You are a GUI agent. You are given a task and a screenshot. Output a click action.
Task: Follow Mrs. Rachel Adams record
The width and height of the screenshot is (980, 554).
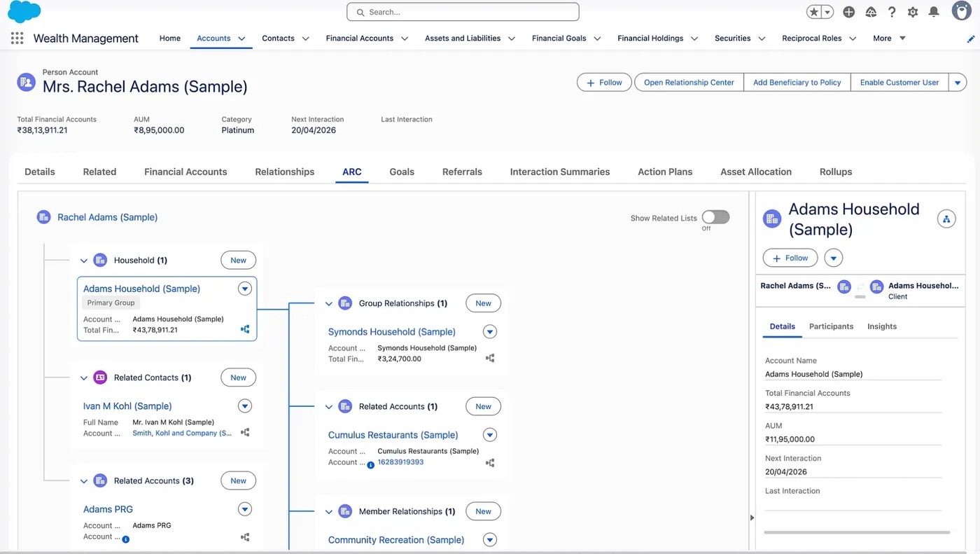604,83
